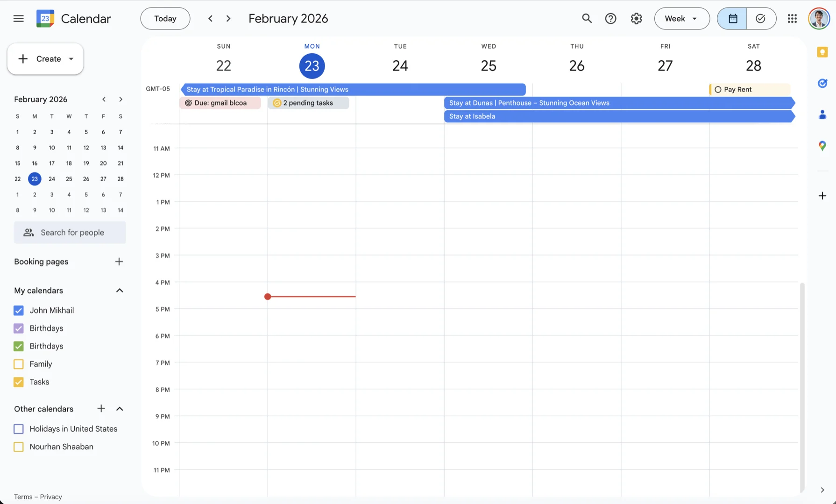The height and width of the screenshot is (504, 836).
Task: Open the support help icon
Action: click(x=610, y=19)
